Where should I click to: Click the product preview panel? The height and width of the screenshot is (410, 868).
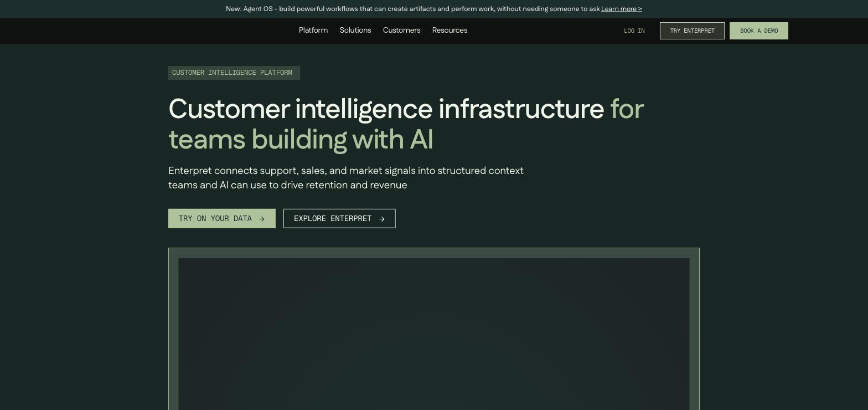(x=434, y=329)
